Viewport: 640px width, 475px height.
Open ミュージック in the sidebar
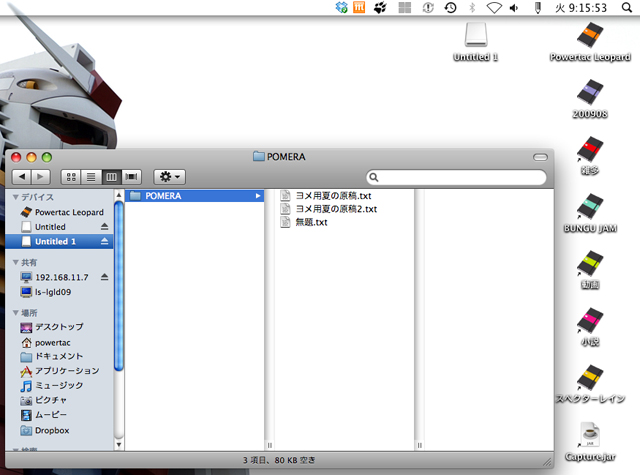(59, 386)
